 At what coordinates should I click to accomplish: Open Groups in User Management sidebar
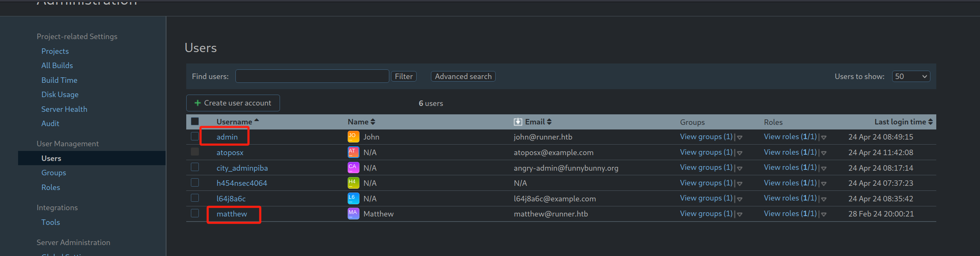tap(53, 173)
